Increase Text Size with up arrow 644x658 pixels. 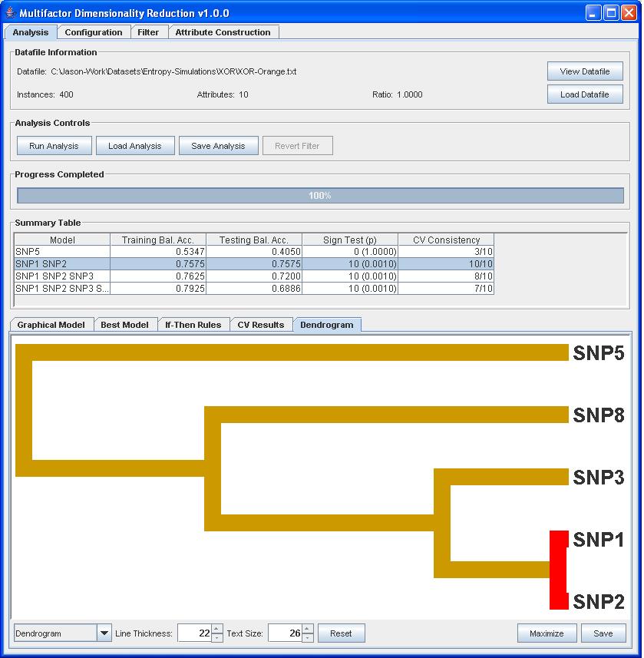click(307, 629)
